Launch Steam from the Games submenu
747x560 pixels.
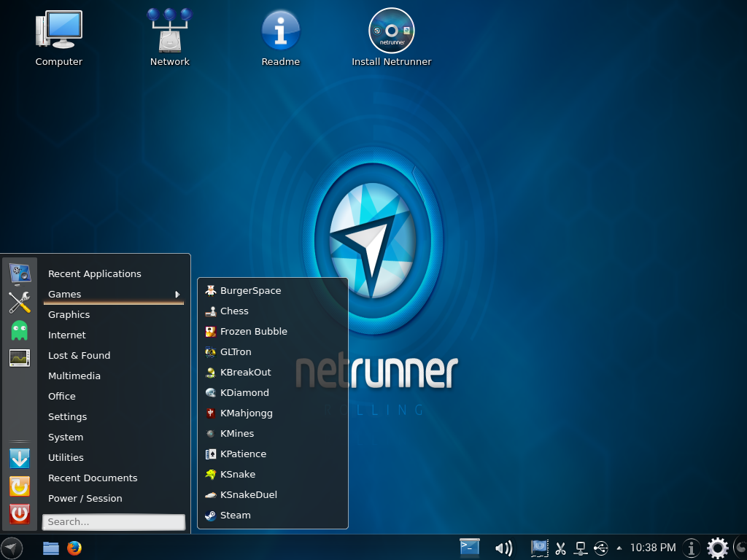pyautogui.click(x=273, y=516)
